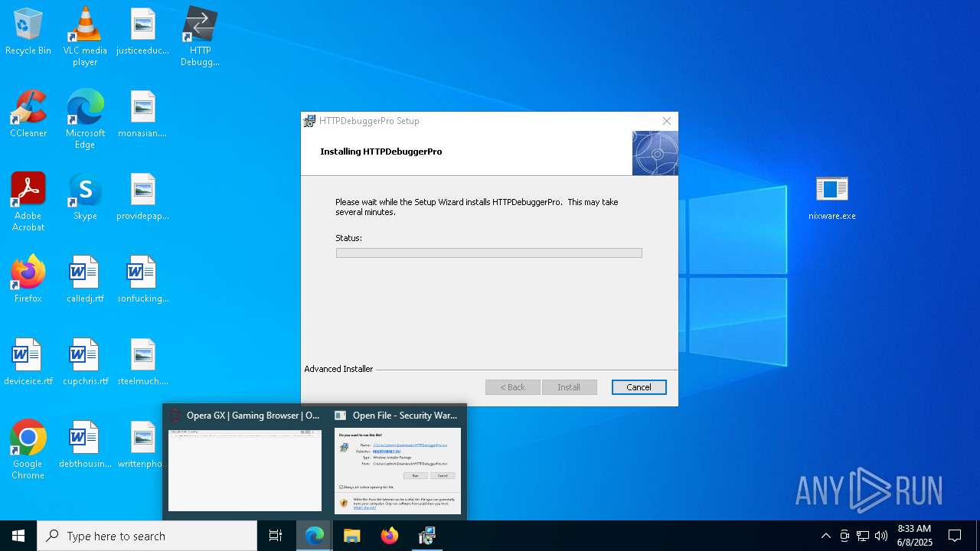Cancel the HTTPDebuggerPro installation
This screenshot has height=551, width=980.
tap(639, 387)
